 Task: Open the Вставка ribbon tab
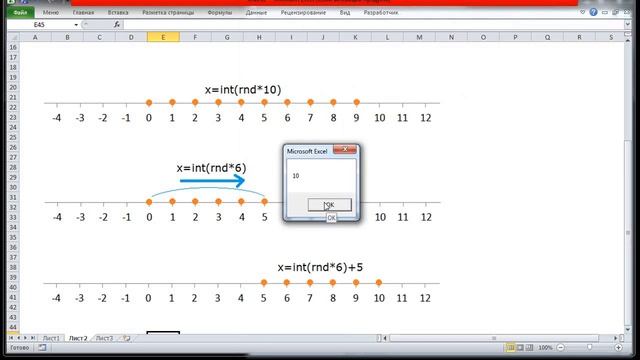click(x=118, y=13)
